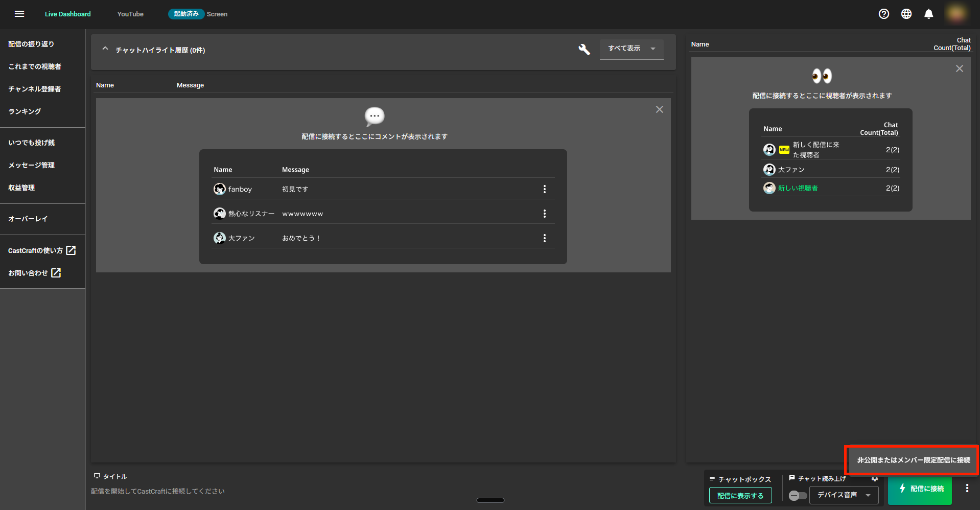Click the green 配信に接続 button

coord(920,489)
